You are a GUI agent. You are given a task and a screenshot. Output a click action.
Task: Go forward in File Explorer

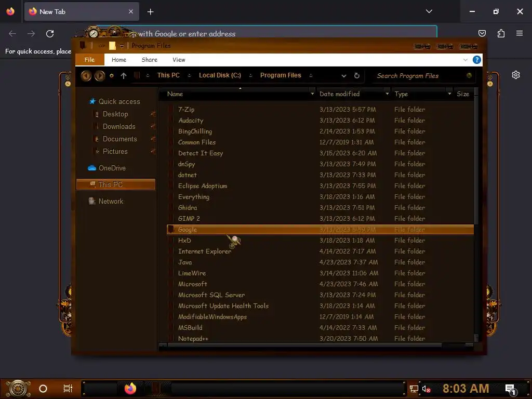(99, 75)
